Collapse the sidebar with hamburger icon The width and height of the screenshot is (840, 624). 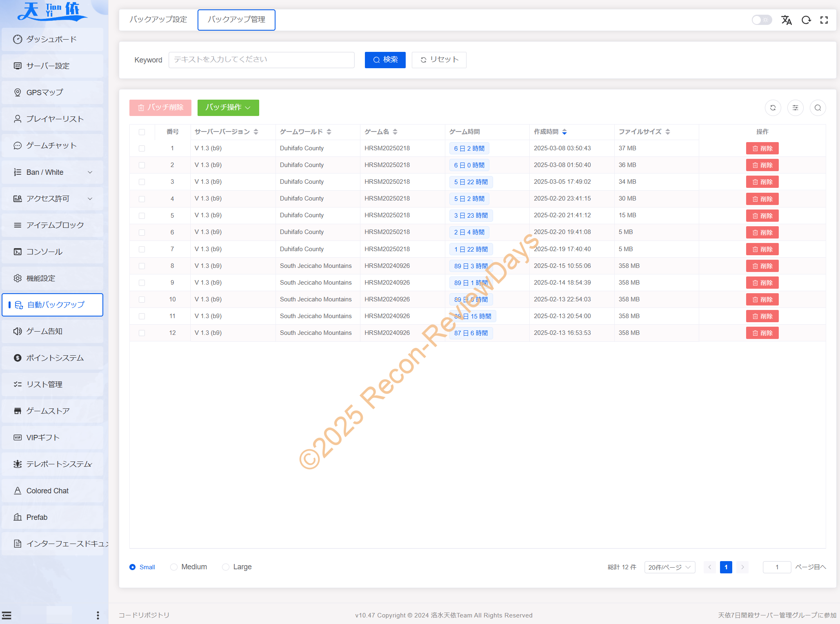[x=7, y=615]
